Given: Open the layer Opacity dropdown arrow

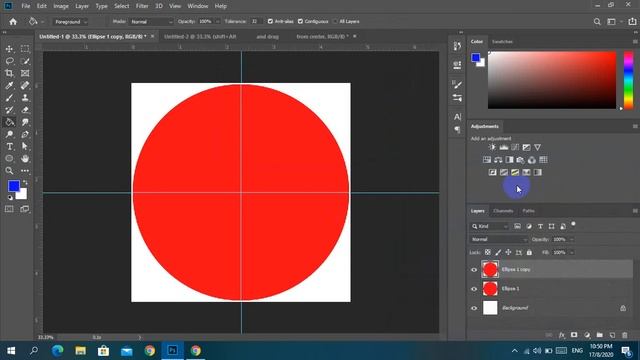Looking at the screenshot, I should coord(571,240).
